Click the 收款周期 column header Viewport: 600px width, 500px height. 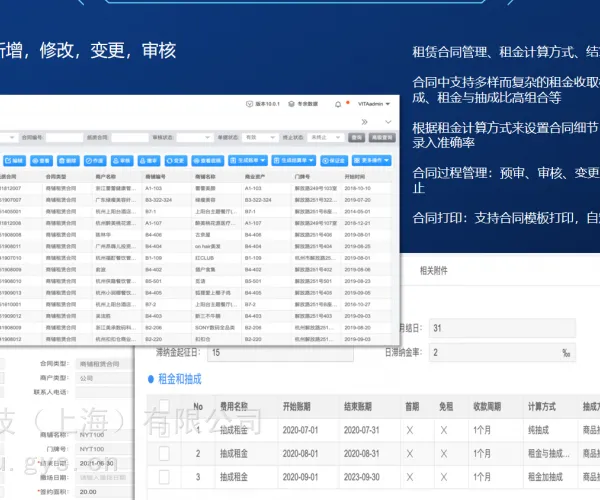tap(487, 406)
